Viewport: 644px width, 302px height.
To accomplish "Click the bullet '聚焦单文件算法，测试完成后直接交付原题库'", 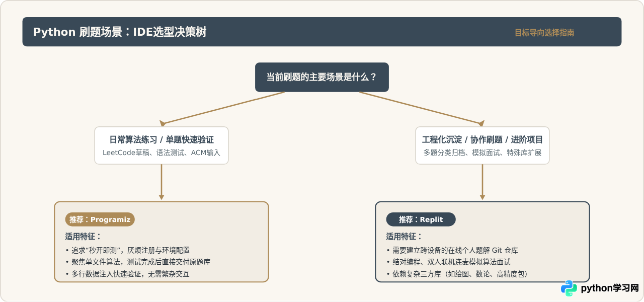I will coord(138,262).
